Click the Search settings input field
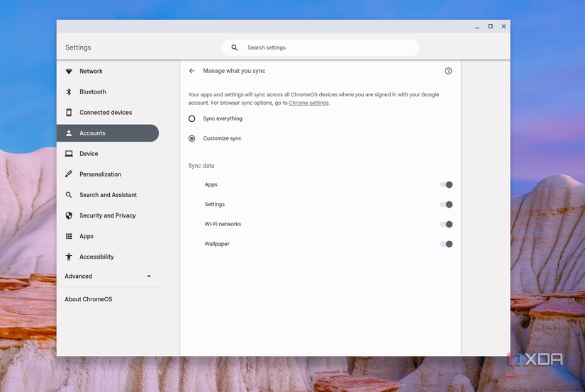The image size is (585, 392). [321, 47]
